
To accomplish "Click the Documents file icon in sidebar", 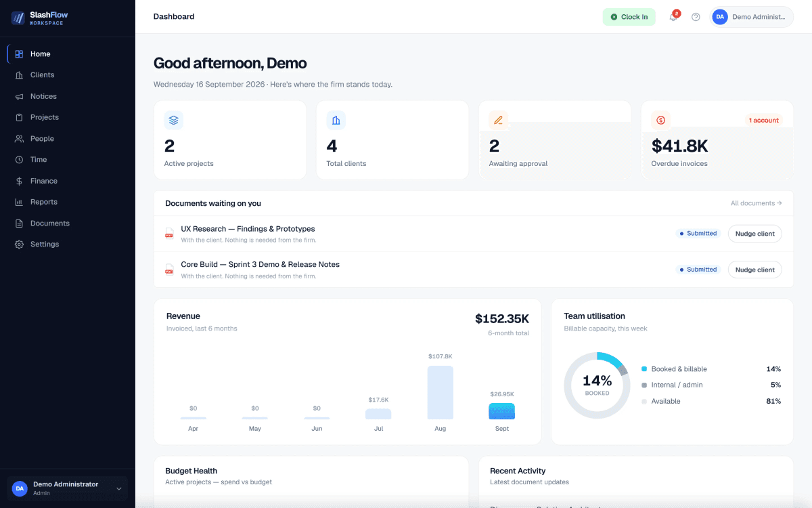I will [x=19, y=224].
